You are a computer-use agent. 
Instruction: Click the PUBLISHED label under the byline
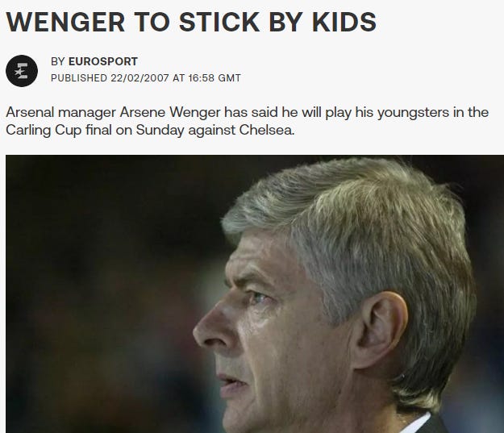click(79, 78)
